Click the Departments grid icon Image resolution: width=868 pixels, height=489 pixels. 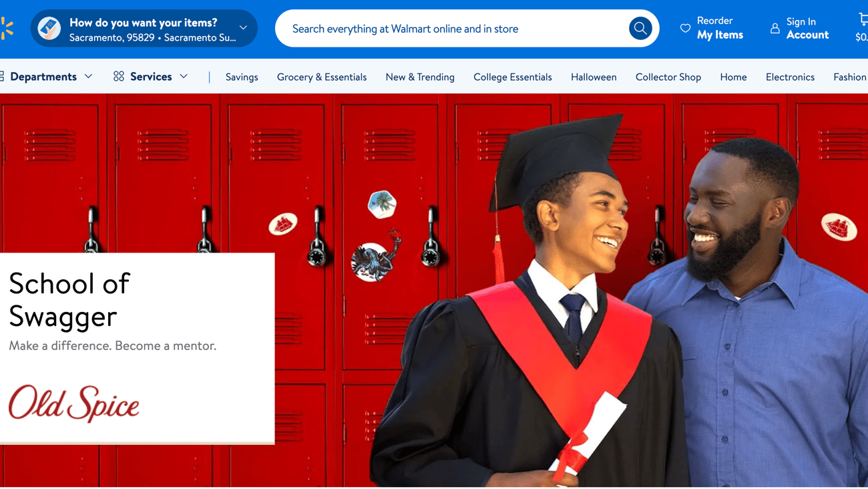pos(2,76)
